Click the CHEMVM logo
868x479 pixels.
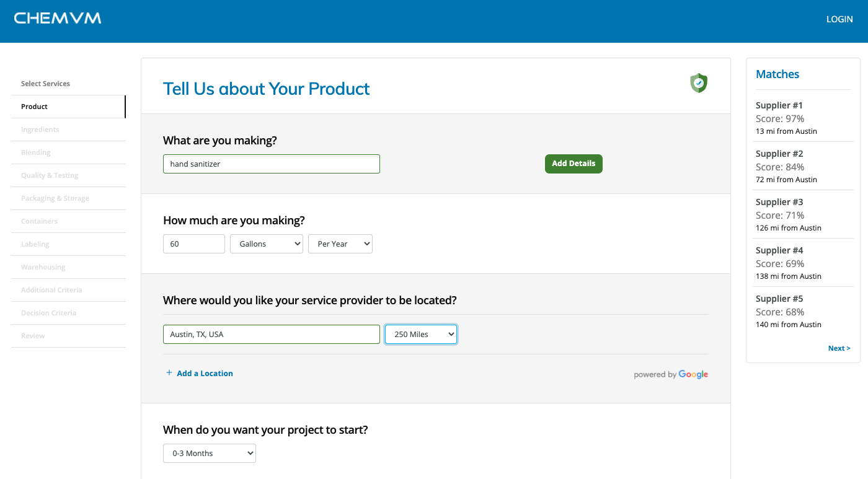pyautogui.click(x=58, y=19)
